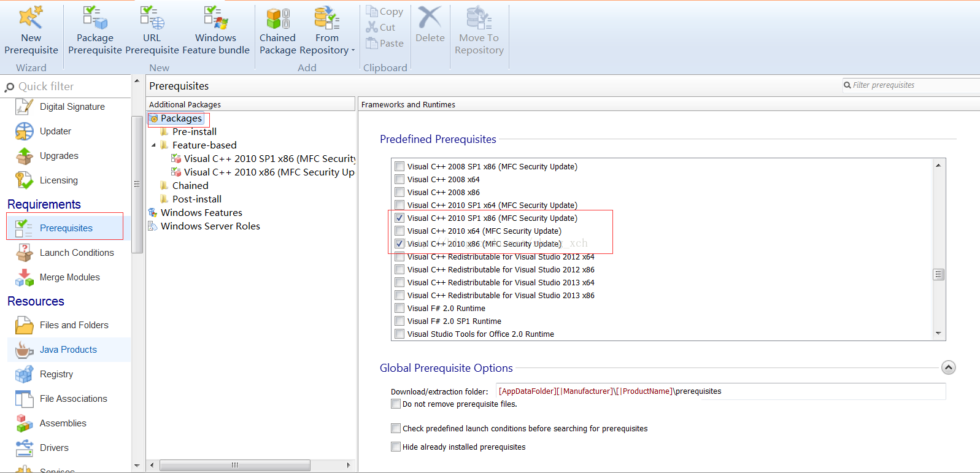Select the Pre-install folder

coord(194,132)
